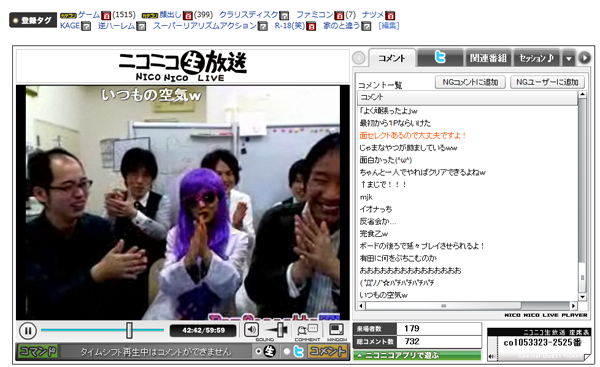Click the 登録タグ label button
Screen dimensions: 600x367
(x=33, y=20)
